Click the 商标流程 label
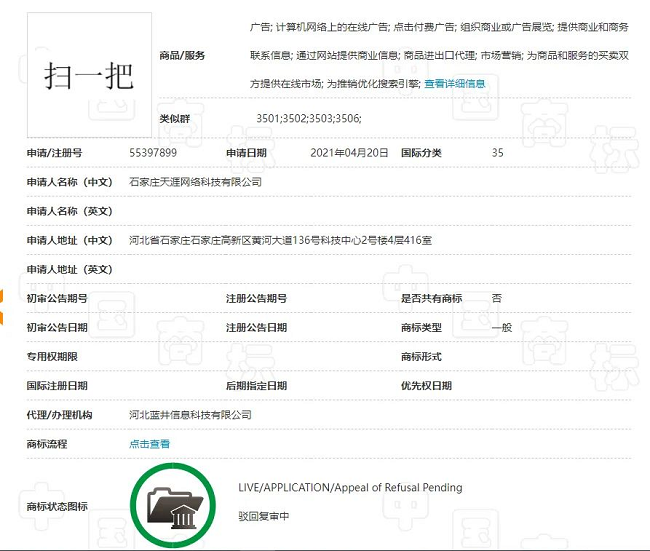 (x=47, y=444)
